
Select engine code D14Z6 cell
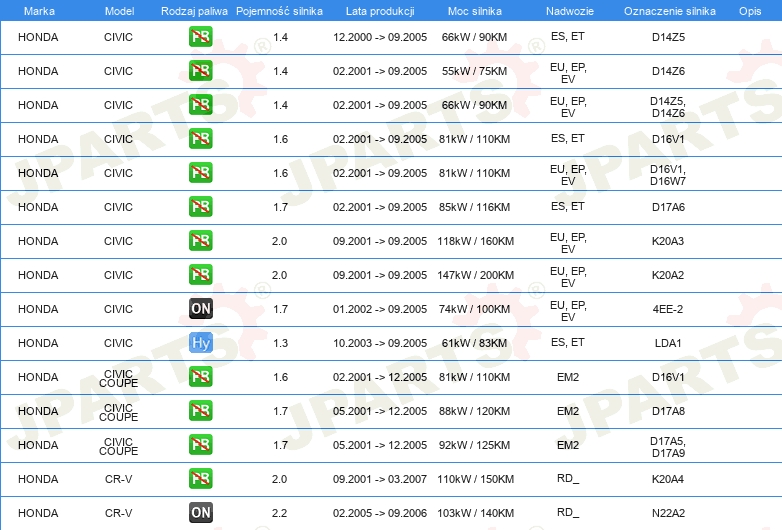pos(668,71)
